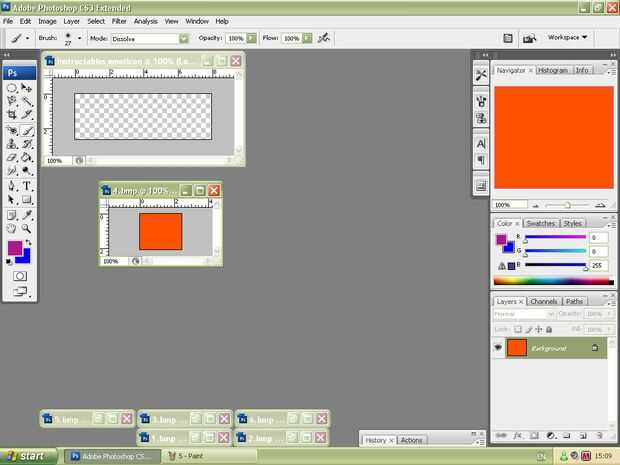Select the Lasso tool

click(x=12, y=101)
